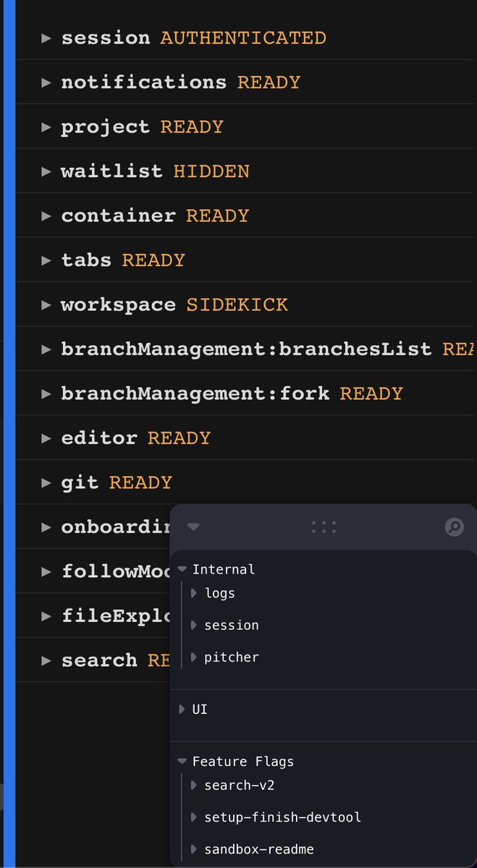Collapse the Internal section
This screenshot has width=477, height=868.
[x=182, y=570]
